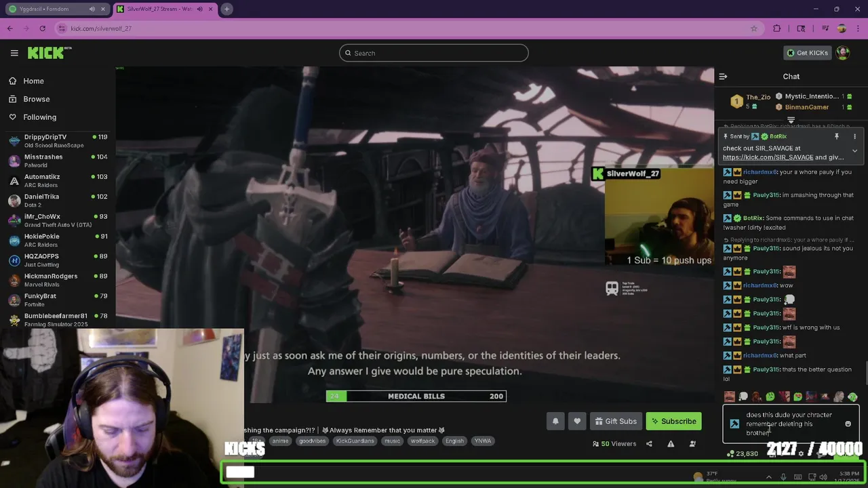Click Bumblebeefarmer81 channel in sidebar
Screen dimensions: 868x488
click(x=58, y=319)
